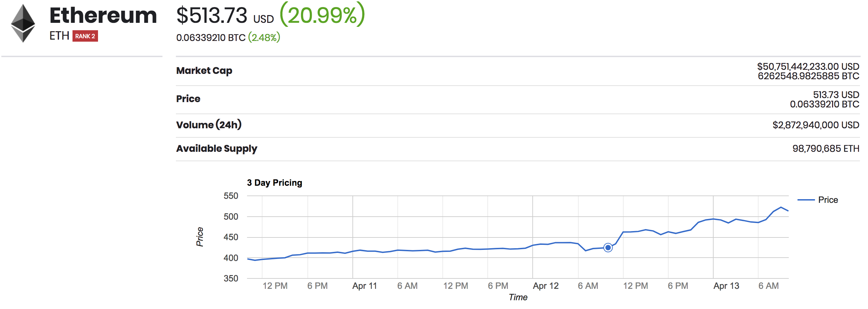Screen dimensions: 868x309
Task: Click the Price legend entry on the chart
Action: point(818,200)
